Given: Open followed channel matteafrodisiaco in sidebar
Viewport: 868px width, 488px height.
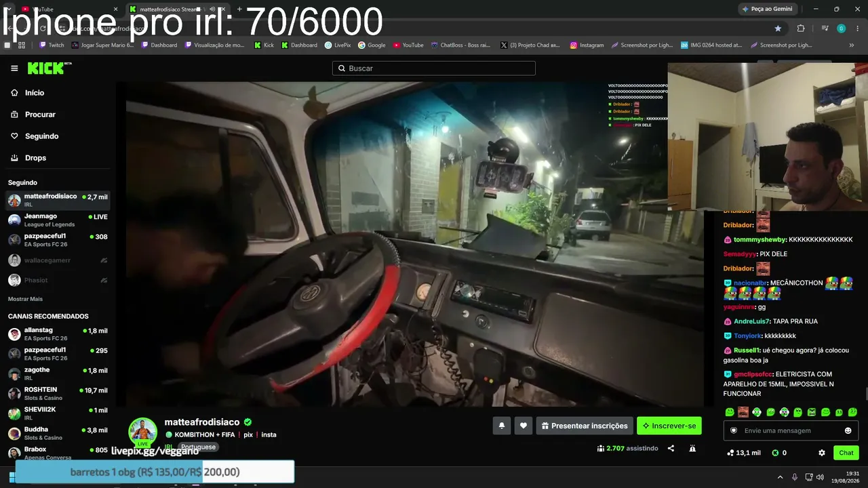Looking at the screenshot, I should (x=58, y=200).
